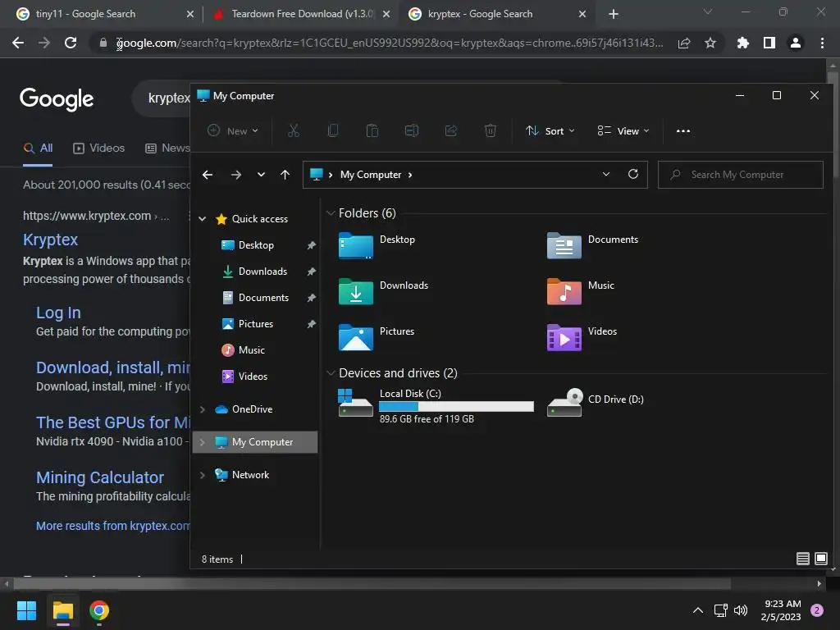This screenshot has width=840, height=630.
Task: Open the Kryptex search result link
Action: click(50, 240)
